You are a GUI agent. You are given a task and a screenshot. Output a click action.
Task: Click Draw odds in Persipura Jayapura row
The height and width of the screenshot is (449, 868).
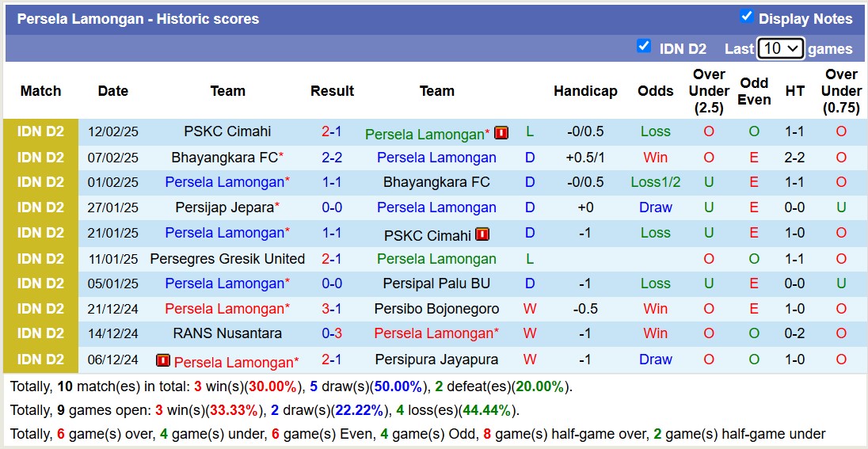[x=656, y=360]
